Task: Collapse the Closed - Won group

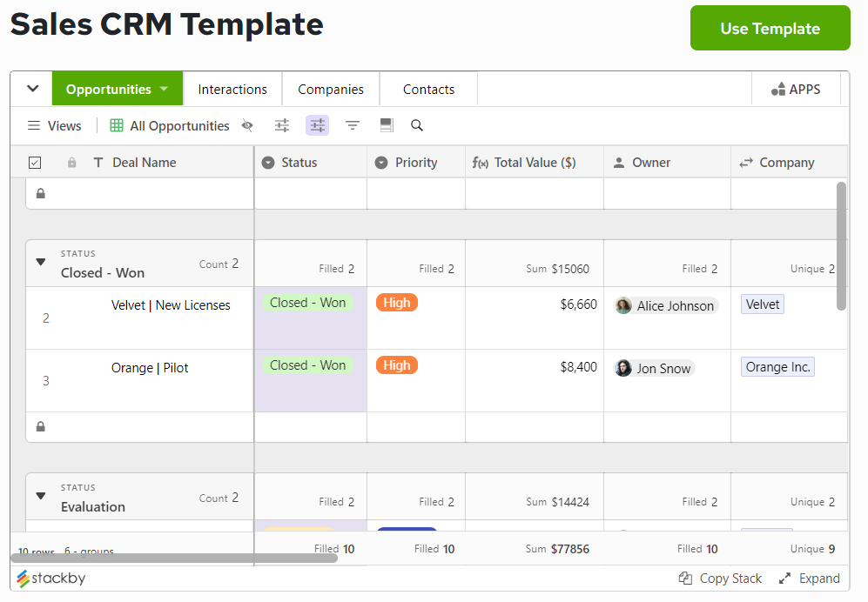Action: [x=40, y=262]
